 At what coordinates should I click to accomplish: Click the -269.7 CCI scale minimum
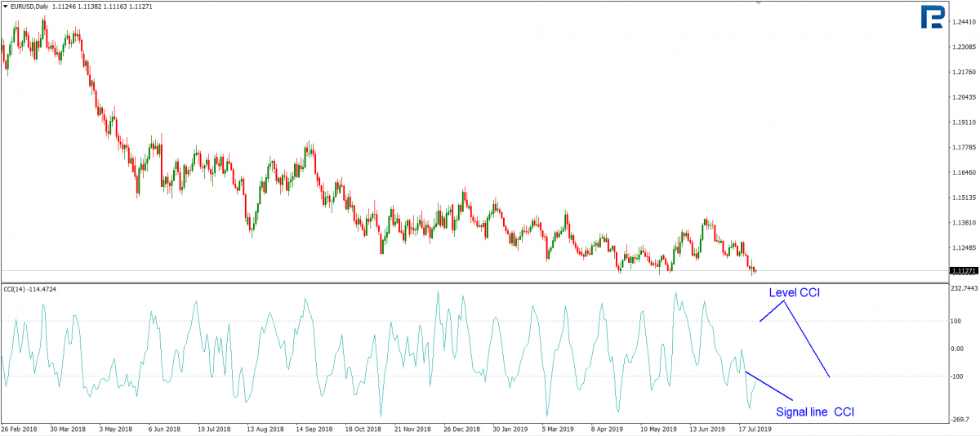tap(961, 416)
